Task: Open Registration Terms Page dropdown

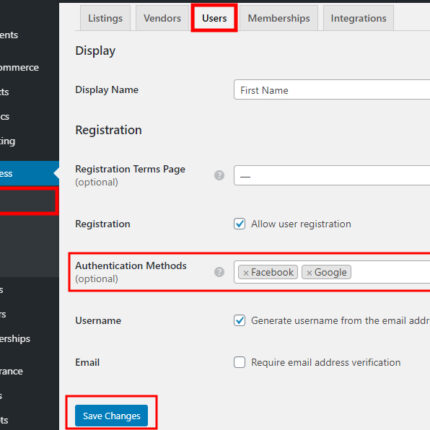Action: click(x=332, y=175)
